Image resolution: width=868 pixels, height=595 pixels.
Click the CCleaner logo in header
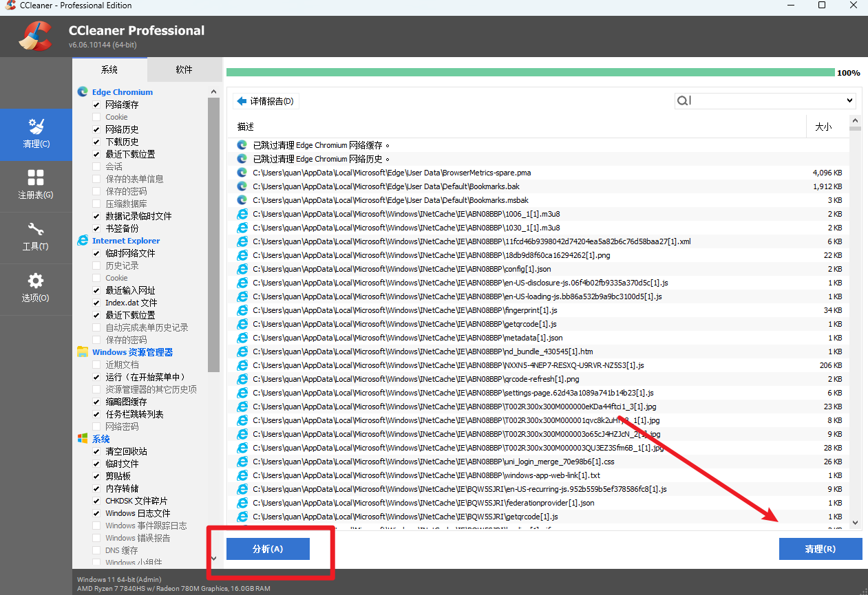click(34, 36)
